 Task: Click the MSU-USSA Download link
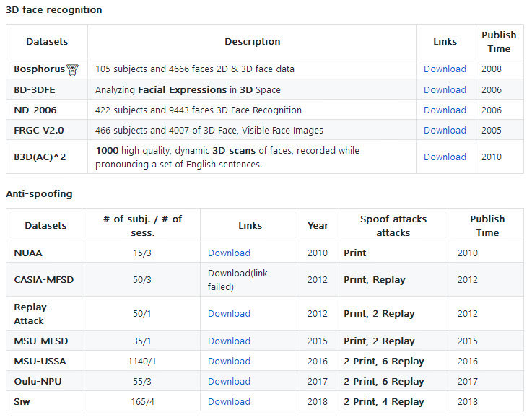tap(229, 362)
